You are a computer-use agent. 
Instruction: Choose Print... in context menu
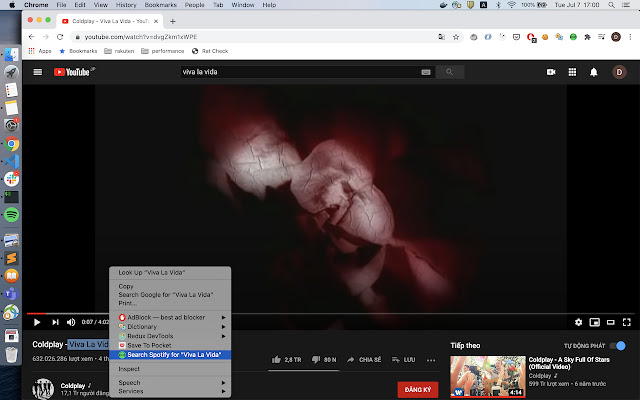170,303
